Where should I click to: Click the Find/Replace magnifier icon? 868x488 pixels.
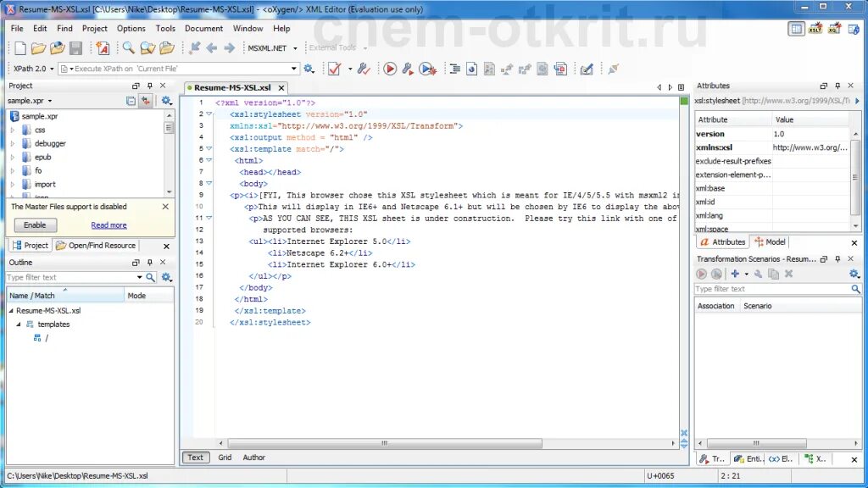[129, 48]
